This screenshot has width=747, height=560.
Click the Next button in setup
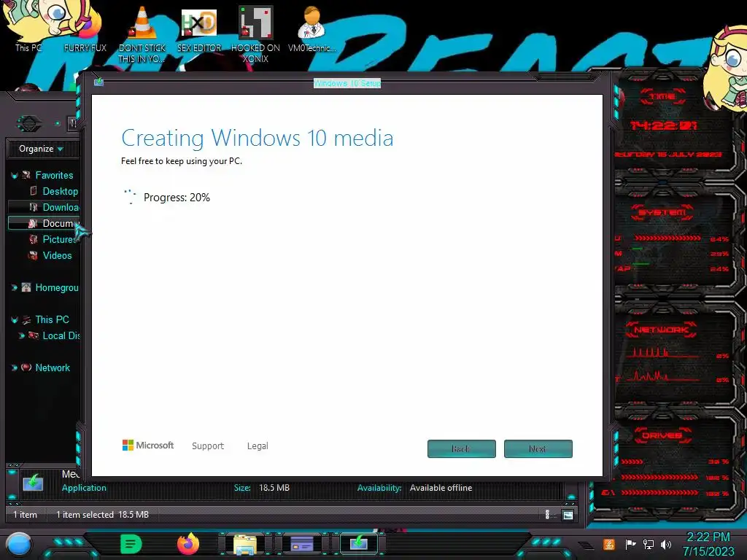click(538, 448)
